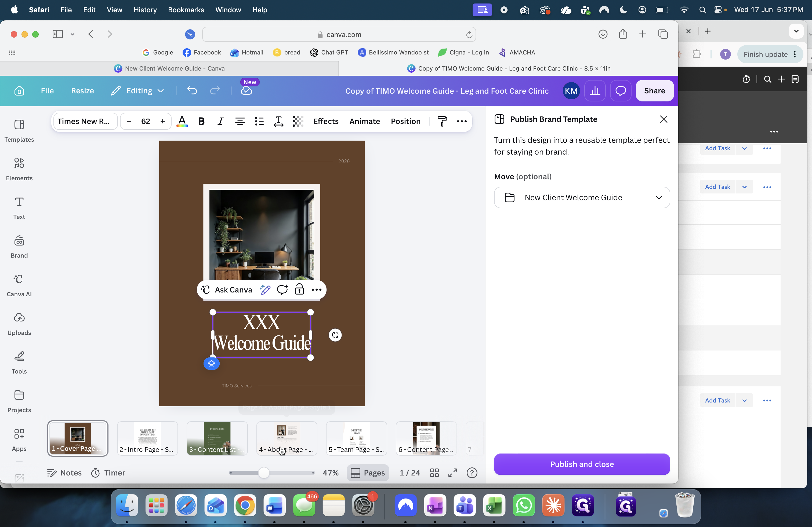Click the Magic Write pencil icon

(265, 290)
